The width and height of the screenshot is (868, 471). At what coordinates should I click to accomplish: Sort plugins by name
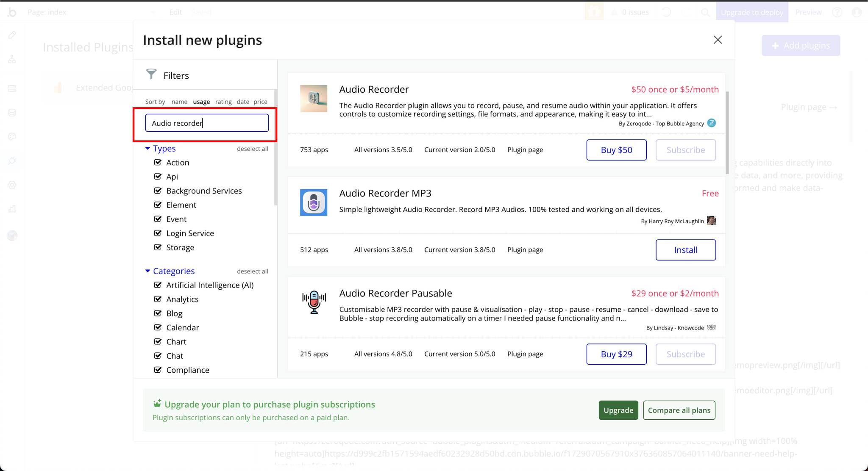[179, 102]
